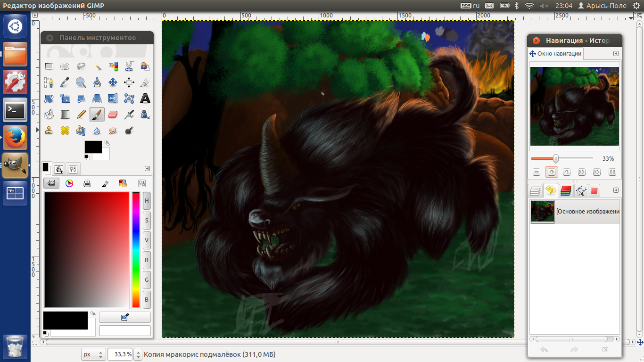Viewport: 644px width, 362px height.
Task: Choose the GIMP color selector mode
Action: click(51, 183)
